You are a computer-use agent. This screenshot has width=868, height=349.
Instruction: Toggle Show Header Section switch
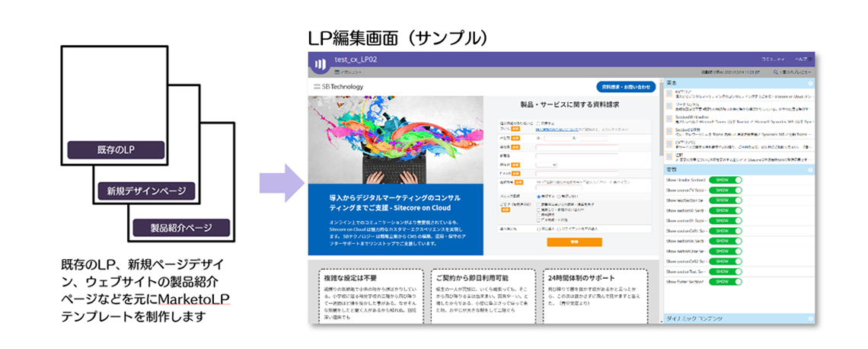(x=725, y=181)
